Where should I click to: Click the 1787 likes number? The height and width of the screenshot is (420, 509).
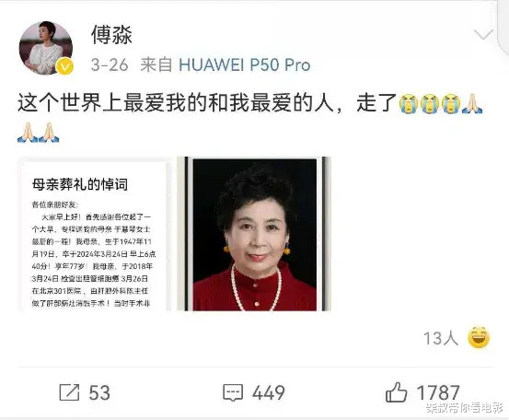pos(438,392)
